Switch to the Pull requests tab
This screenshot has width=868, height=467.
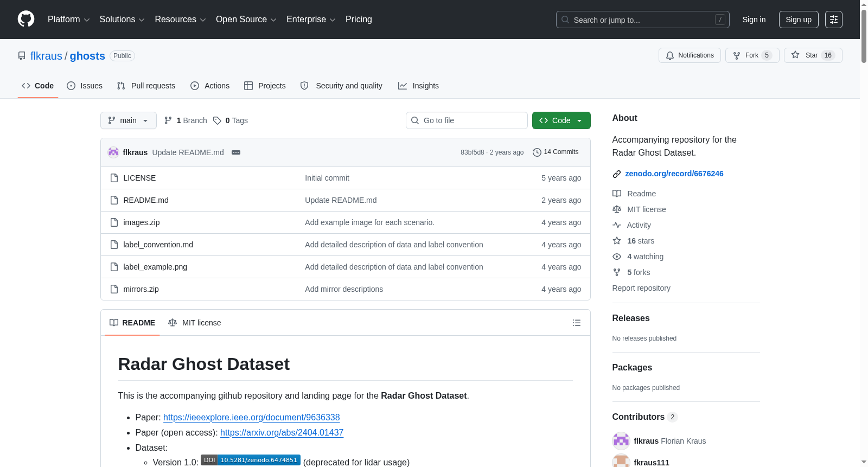point(146,86)
